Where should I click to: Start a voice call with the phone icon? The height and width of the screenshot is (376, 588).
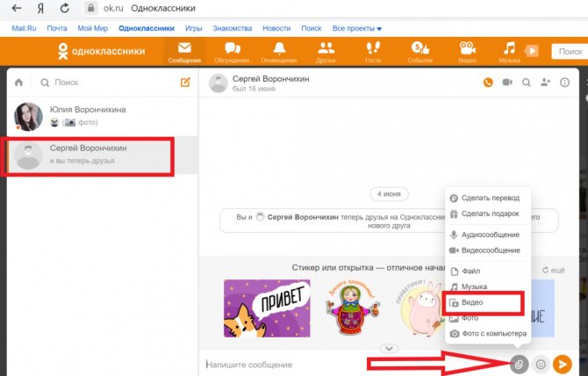coord(488,83)
